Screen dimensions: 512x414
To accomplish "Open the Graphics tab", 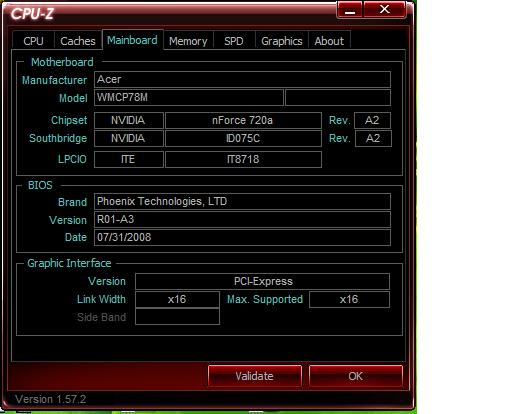I will click(282, 41).
